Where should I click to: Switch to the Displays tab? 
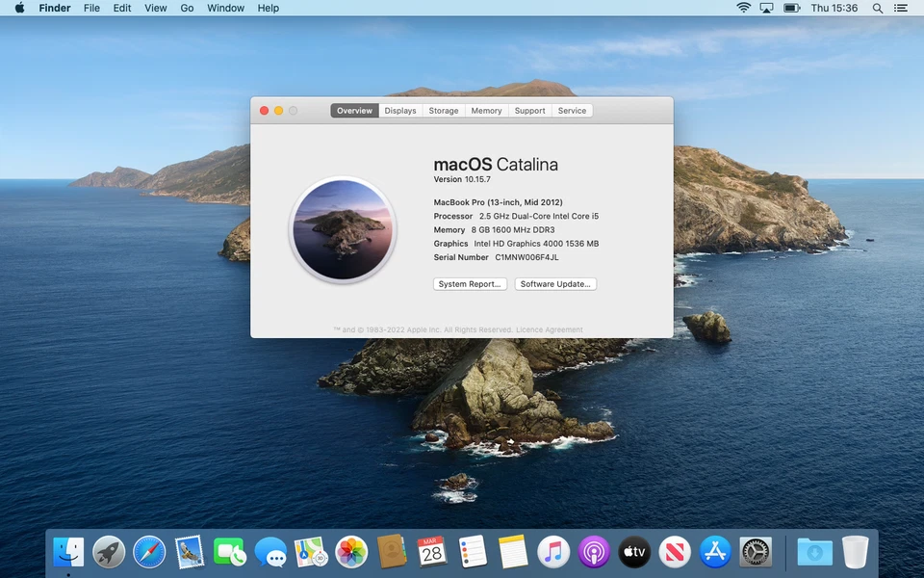[399, 110]
